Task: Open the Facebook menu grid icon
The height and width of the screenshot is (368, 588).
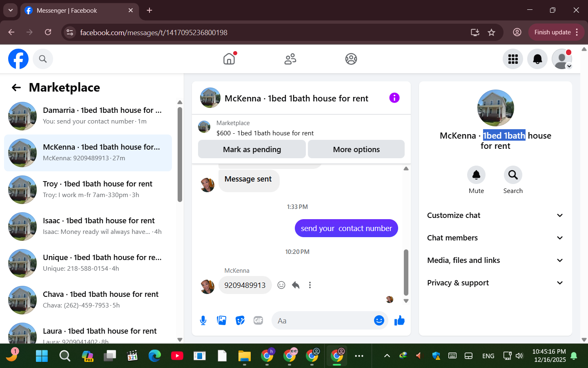Action: (x=513, y=59)
